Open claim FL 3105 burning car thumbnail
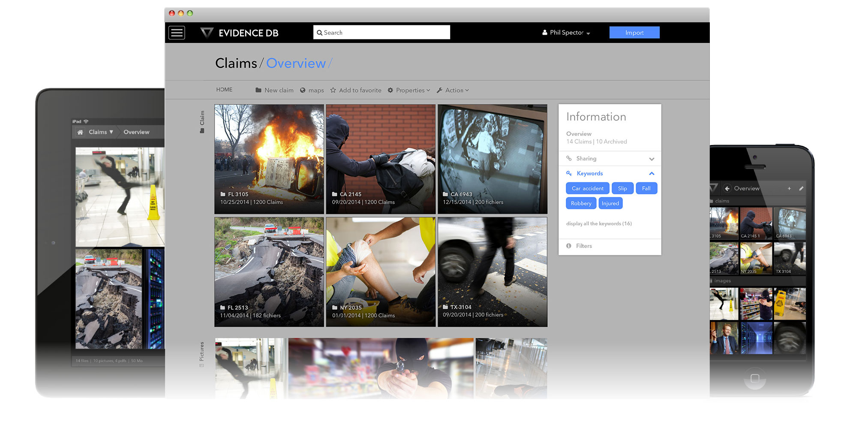The height and width of the screenshot is (432, 868). tap(269, 159)
